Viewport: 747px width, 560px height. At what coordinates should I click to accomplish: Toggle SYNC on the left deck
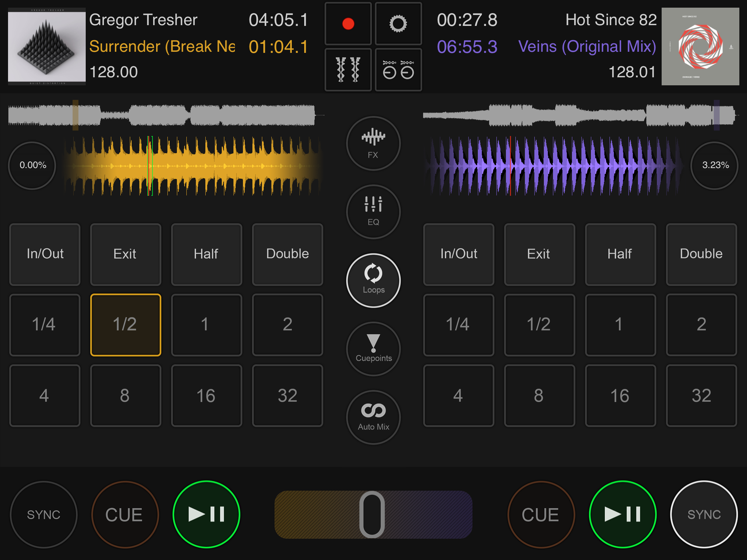click(x=43, y=514)
